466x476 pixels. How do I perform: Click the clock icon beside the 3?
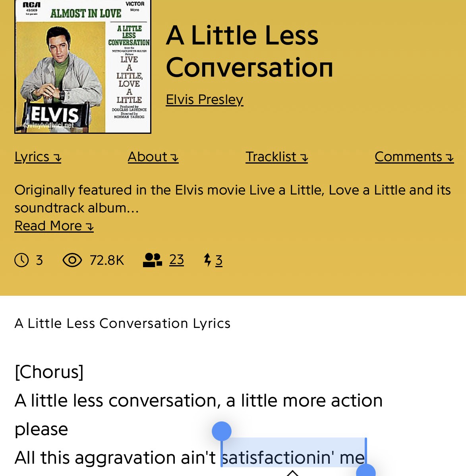[x=21, y=260]
